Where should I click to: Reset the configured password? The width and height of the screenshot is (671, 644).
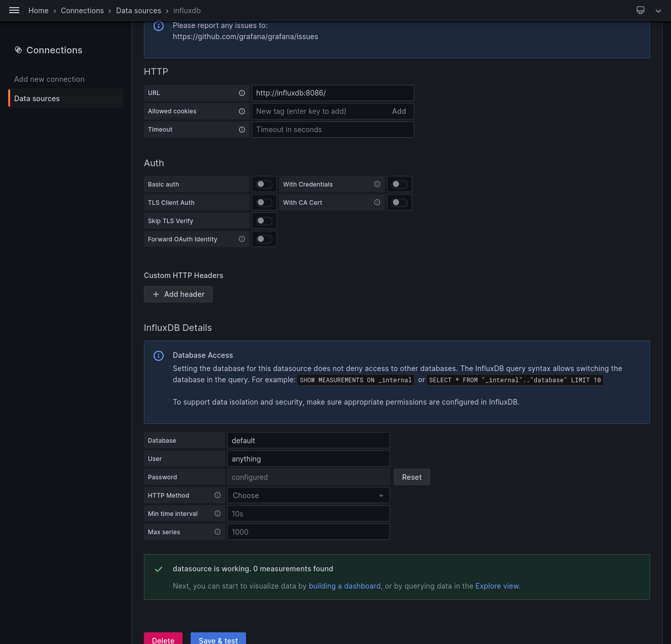(412, 477)
